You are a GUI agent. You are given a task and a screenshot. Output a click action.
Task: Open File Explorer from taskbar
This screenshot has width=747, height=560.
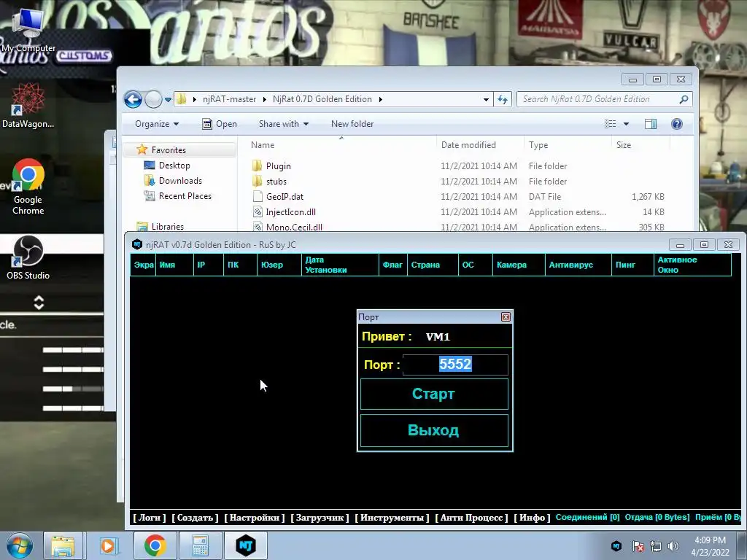click(x=63, y=545)
